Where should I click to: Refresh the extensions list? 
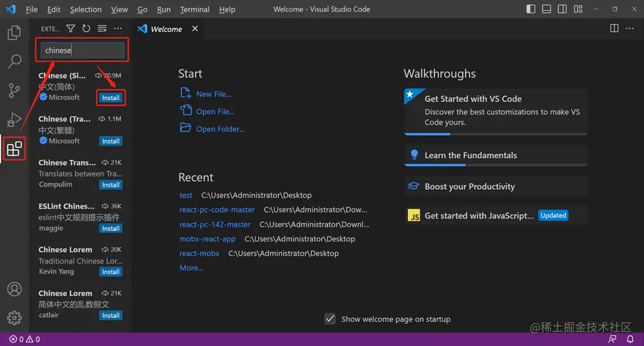(x=86, y=29)
